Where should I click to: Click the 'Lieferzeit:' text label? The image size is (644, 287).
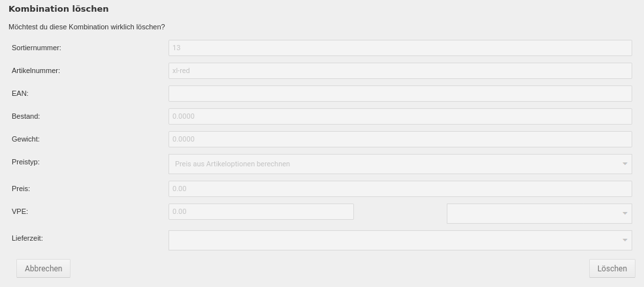pyautogui.click(x=27, y=238)
